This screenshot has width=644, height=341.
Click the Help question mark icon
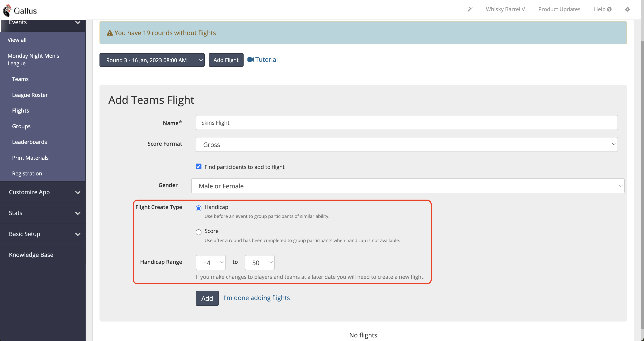tap(609, 9)
